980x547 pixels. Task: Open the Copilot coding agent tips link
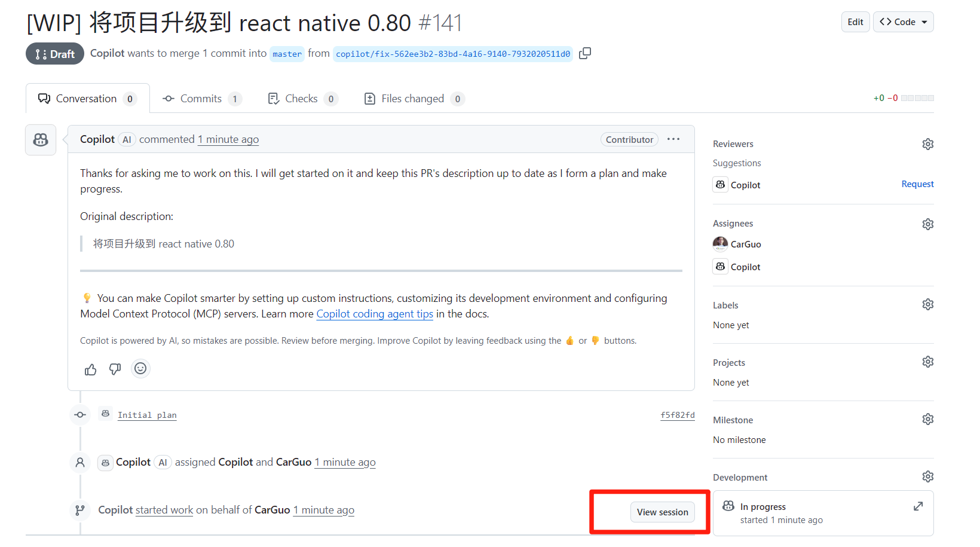[375, 314]
